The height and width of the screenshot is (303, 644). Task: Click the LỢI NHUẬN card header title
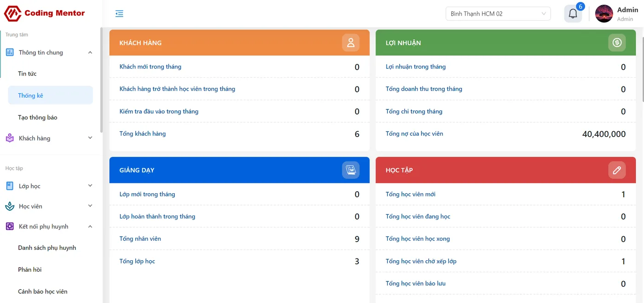pyautogui.click(x=403, y=43)
